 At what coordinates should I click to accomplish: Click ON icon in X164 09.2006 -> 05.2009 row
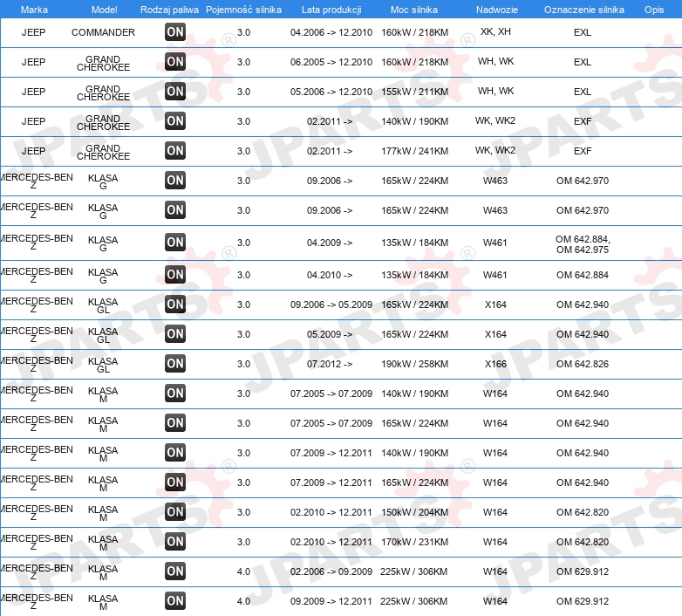[x=175, y=305]
